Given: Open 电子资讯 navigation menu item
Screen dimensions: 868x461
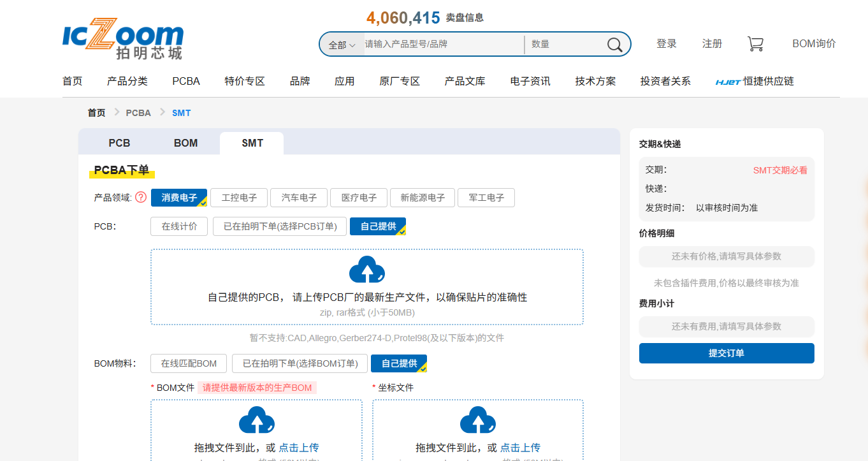Looking at the screenshot, I should (x=530, y=82).
